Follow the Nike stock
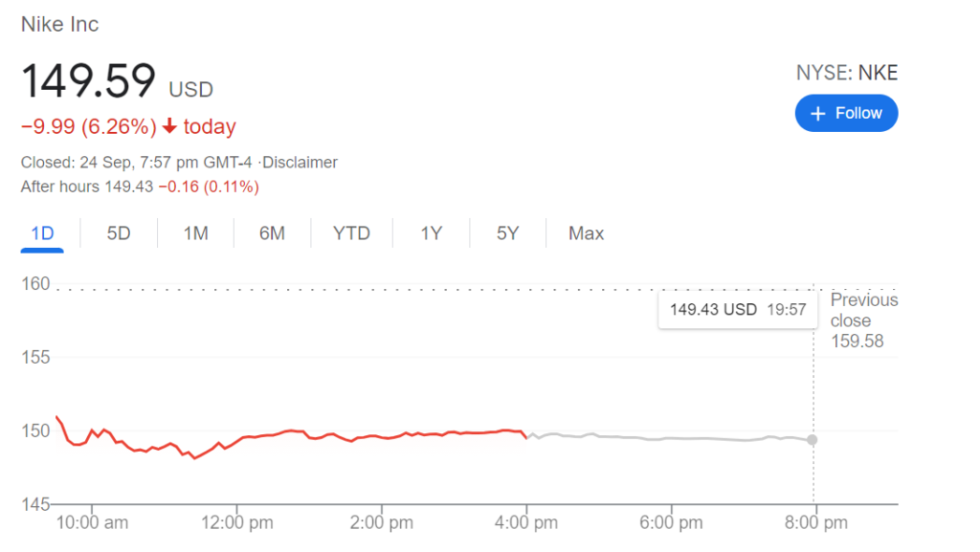Viewport: 980px width, 552px height. [x=846, y=113]
